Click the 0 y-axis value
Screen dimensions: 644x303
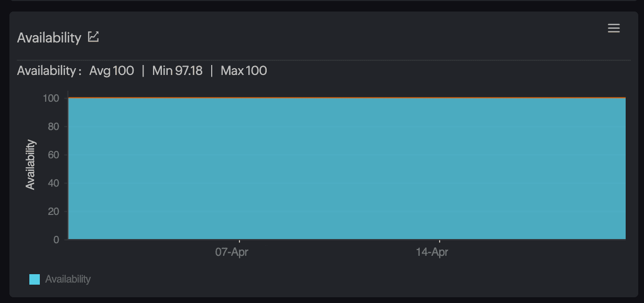click(57, 240)
